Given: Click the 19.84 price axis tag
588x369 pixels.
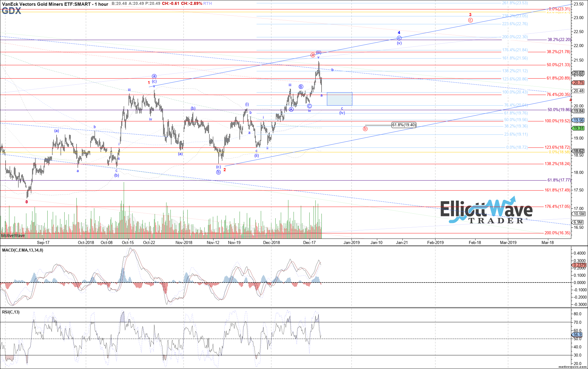Looking at the screenshot, I should pos(578,111).
